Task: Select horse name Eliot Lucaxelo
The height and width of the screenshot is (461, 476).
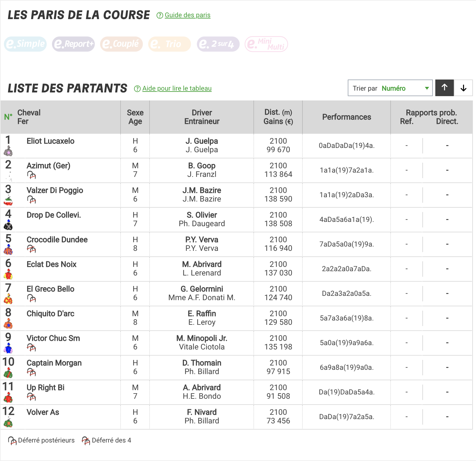Action: click(51, 141)
